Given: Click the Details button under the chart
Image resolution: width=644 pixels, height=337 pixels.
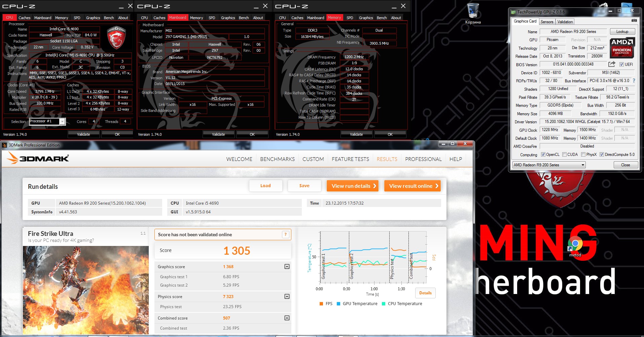Looking at the screenshot, I should [x=425, y=293].
